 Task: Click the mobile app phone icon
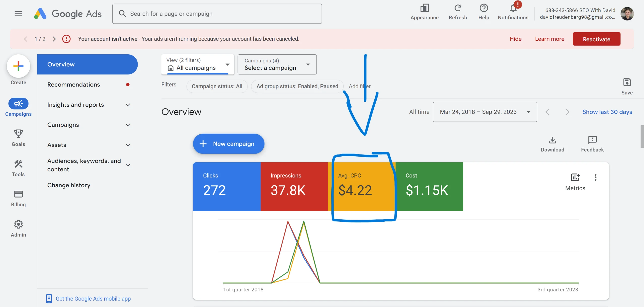pos(49,299)
